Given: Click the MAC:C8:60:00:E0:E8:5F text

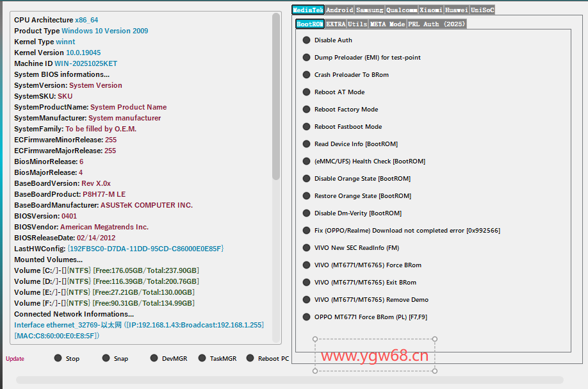Looking at the screenshot, I should (x=56, y=336).
